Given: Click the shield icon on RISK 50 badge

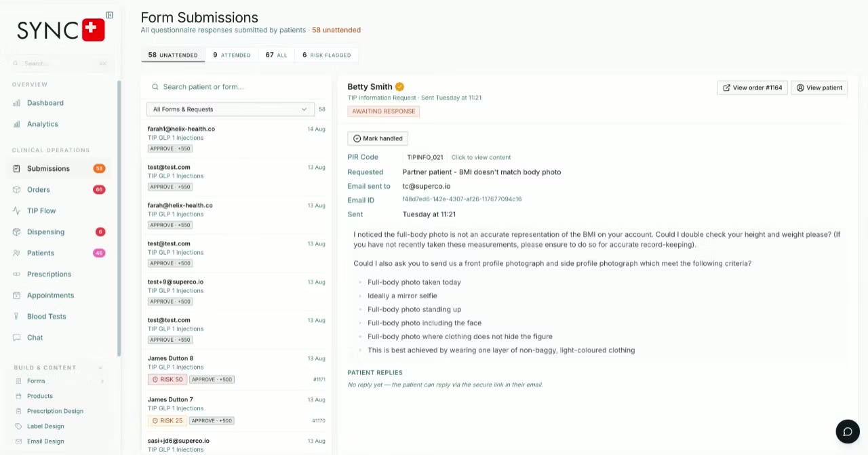Looking at the screenshot, I should click(x=155, y=380).
